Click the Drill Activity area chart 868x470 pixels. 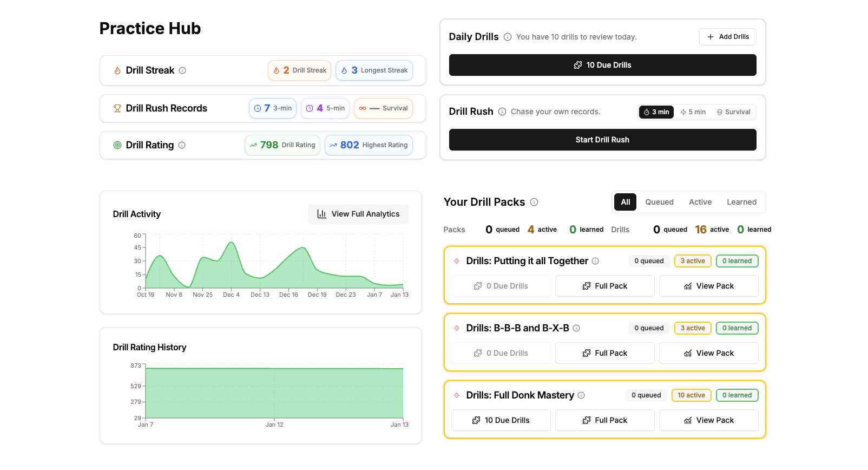(274, 262)
